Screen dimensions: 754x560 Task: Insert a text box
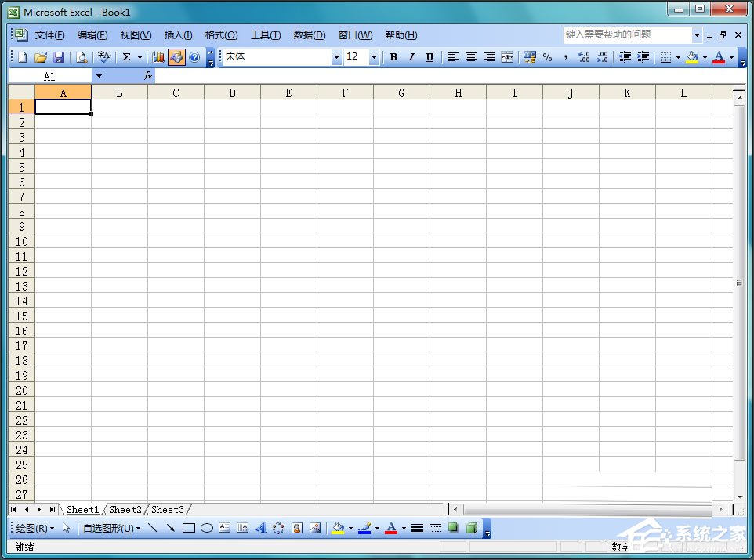click(x=225, y=528)
